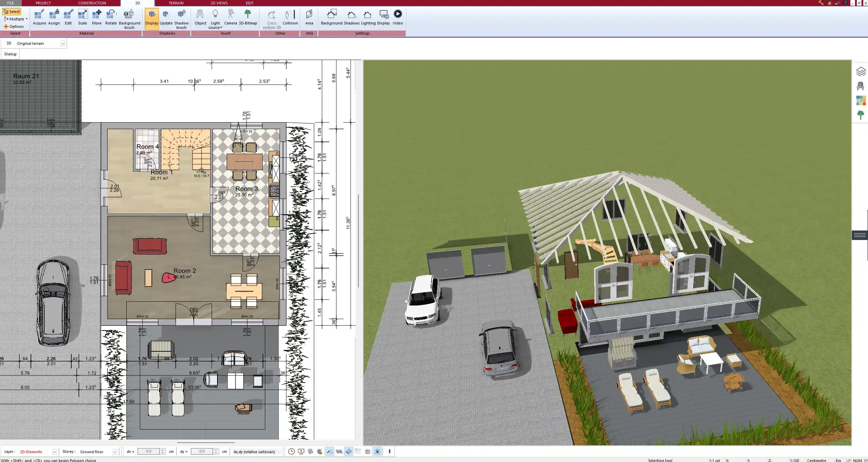868x462 pixels.
Task: Toggle the grid display in the status bar
Action: click(367, 451)
